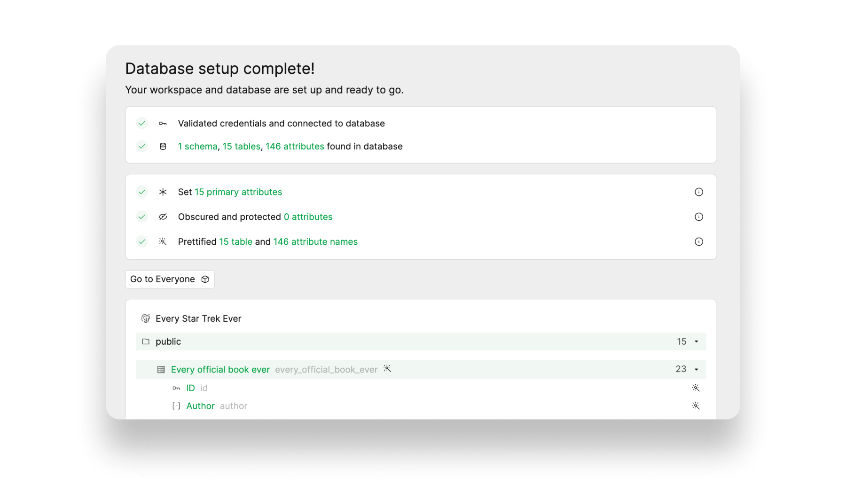Image resolution: width=846 pixels, height=504 pixels.
Task: Select the public schema row
Action: [168, 341]
